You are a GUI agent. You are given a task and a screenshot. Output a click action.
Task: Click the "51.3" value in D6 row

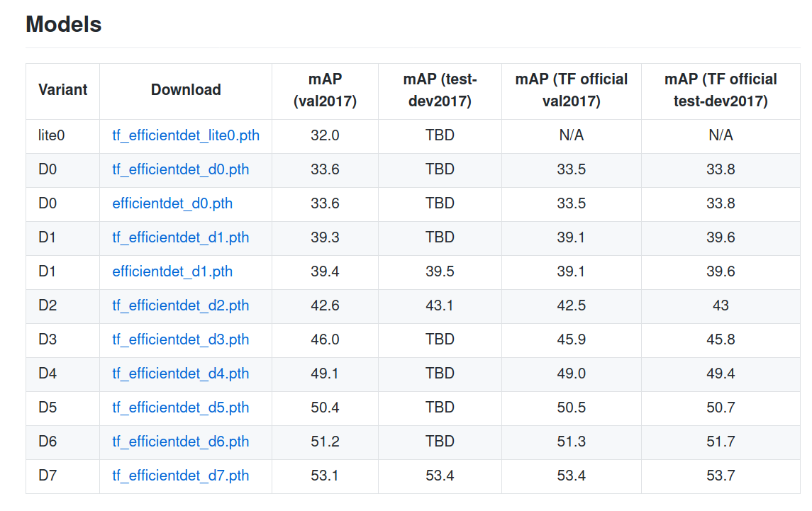(x=572, y=442)
